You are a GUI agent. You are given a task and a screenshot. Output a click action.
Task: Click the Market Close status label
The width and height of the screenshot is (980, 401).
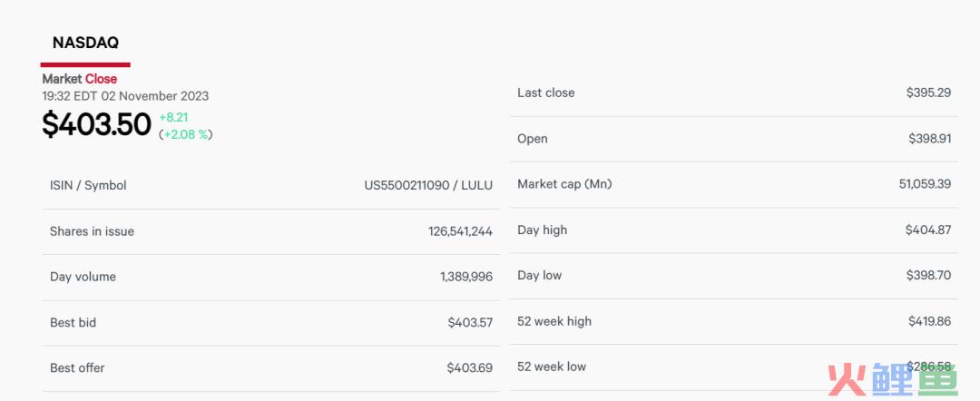(79, 79)
